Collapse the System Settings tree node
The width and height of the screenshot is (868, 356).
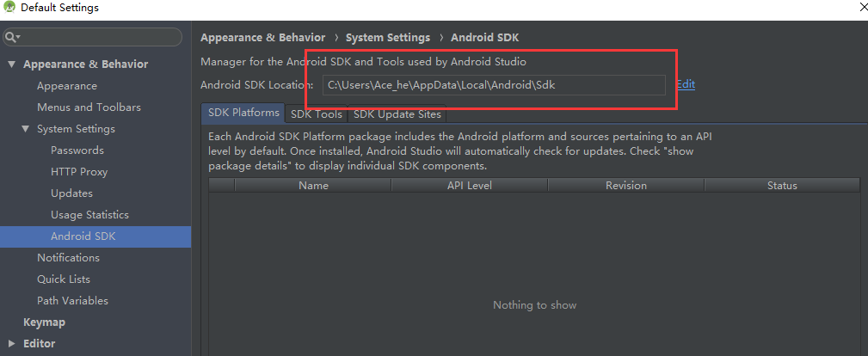pos(26,129)
